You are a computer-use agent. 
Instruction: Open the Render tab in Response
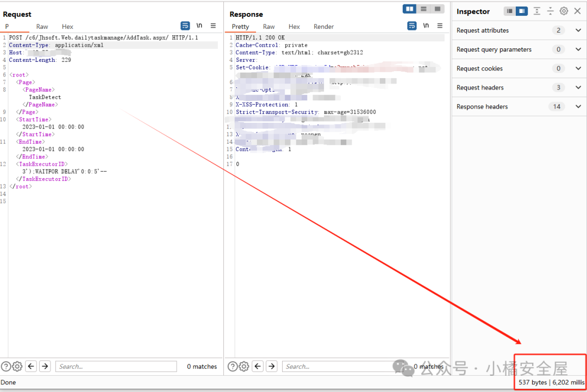(x=323, y=27)
